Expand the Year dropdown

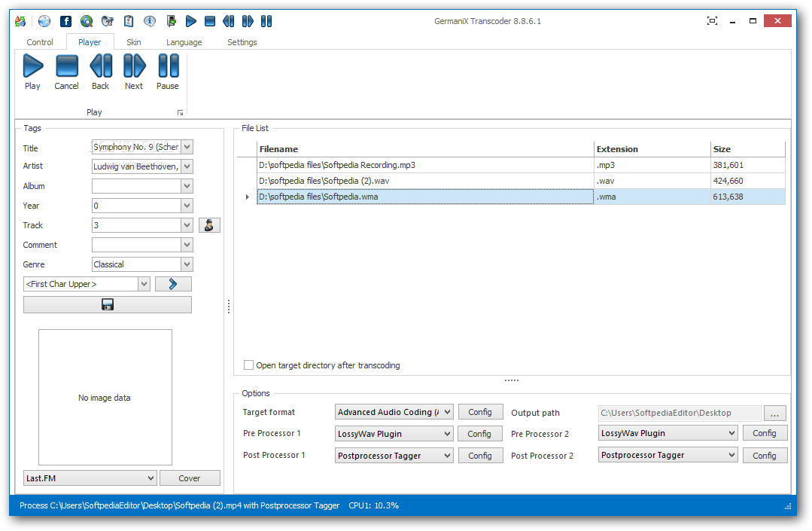pos(187,206)
